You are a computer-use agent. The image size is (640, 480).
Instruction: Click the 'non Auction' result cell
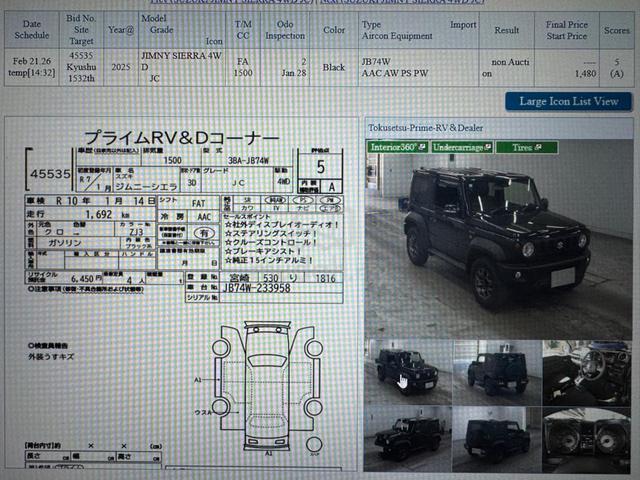[x=507, y=67]
